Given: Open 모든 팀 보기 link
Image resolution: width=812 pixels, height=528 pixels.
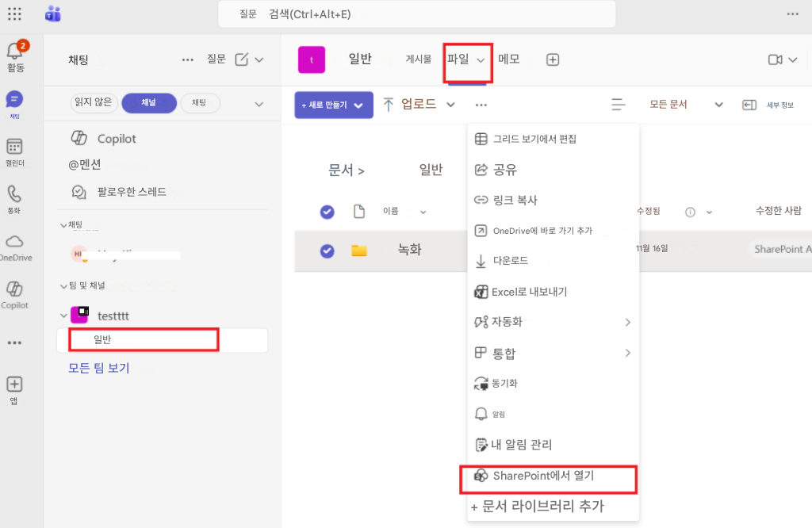Looking at the screenshot, I should pos(99,368).
